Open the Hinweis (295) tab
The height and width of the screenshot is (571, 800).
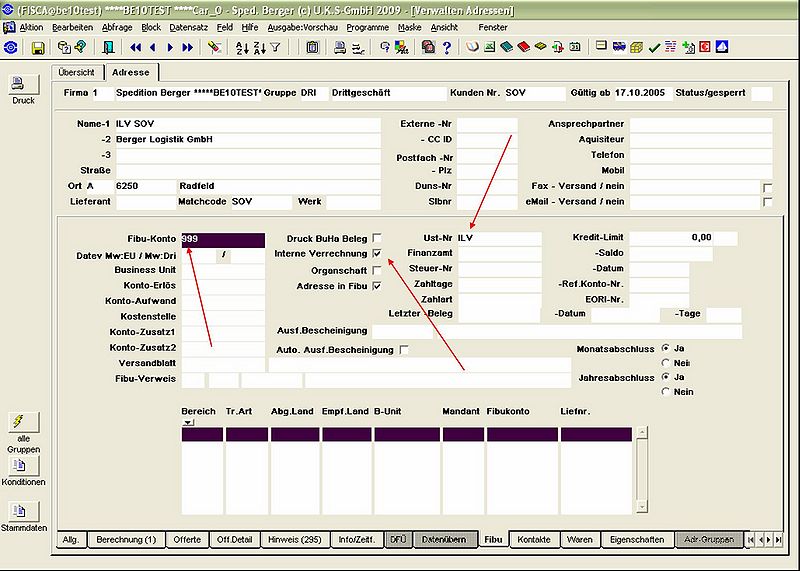(295, 539)
